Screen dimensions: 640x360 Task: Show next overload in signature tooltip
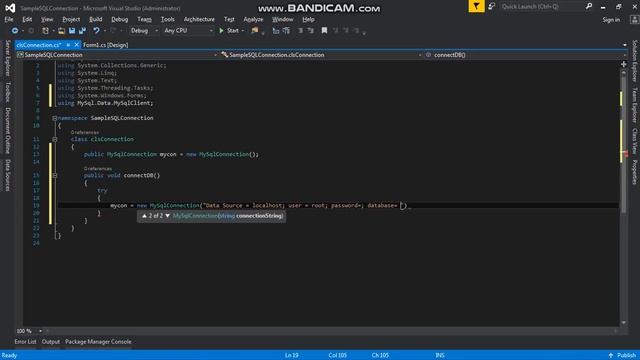[x=167, y=216]
